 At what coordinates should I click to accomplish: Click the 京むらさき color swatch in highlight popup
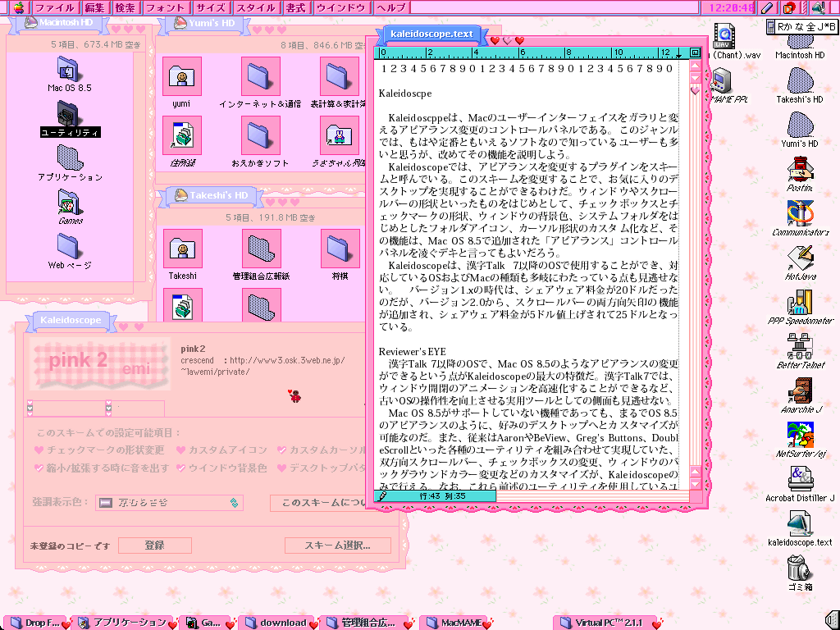tap(106, 503)
